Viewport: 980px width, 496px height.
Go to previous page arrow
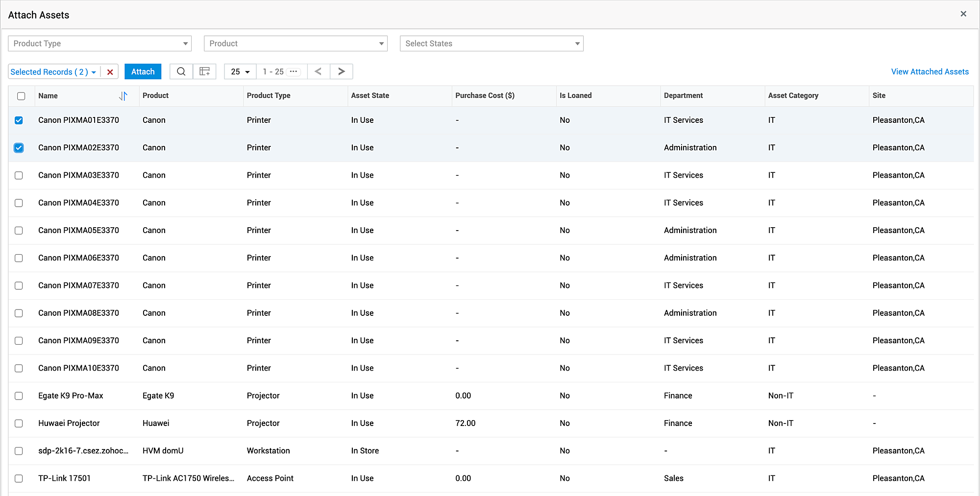point(318,71)
